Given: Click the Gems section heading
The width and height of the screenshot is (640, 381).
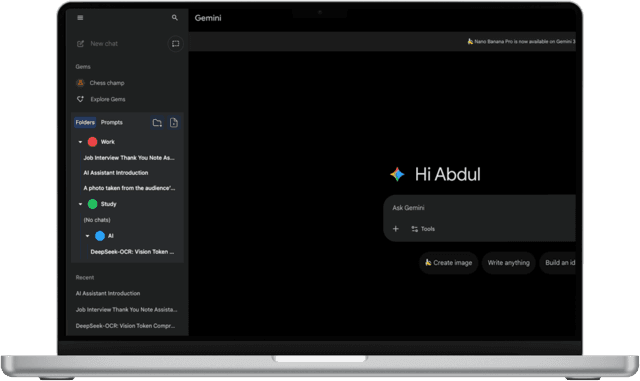Looking at the screenshot, I should (x=83, y=67).
